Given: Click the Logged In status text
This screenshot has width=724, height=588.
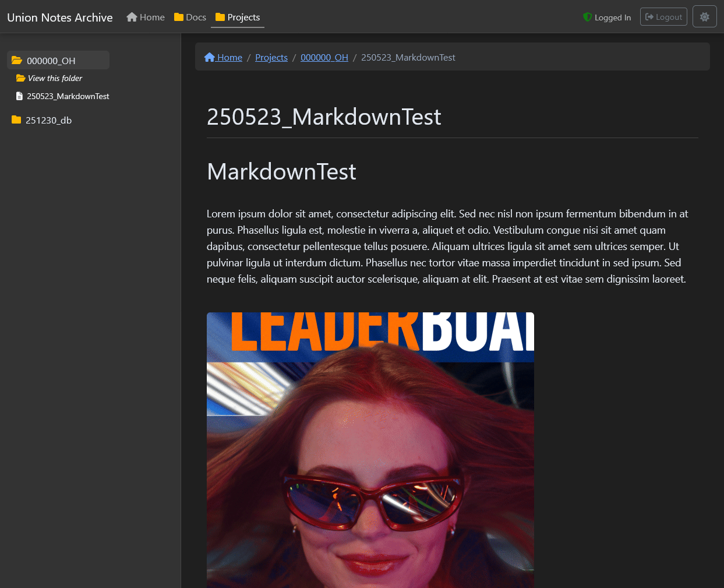Looking at the screenshot, I should [613, 17].
